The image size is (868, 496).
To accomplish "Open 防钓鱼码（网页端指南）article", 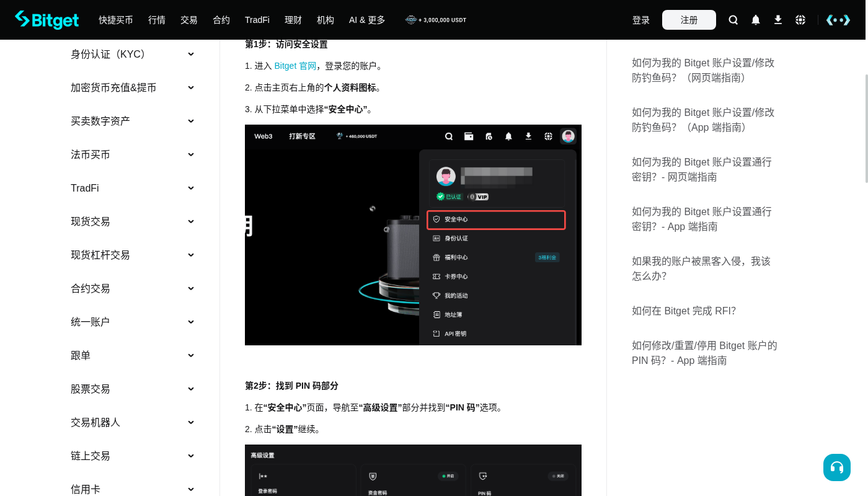I will (x=703, y=70).
